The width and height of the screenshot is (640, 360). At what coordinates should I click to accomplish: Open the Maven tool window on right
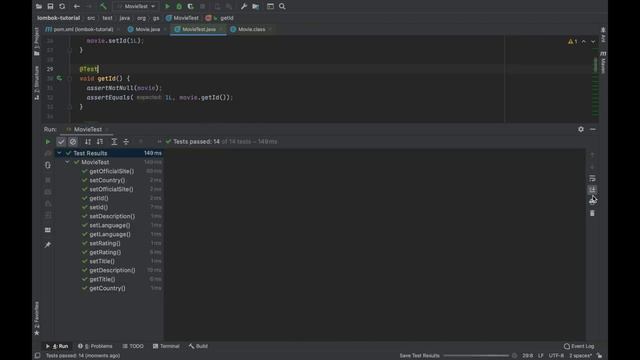pyautogui.click(x=603, y=62)
